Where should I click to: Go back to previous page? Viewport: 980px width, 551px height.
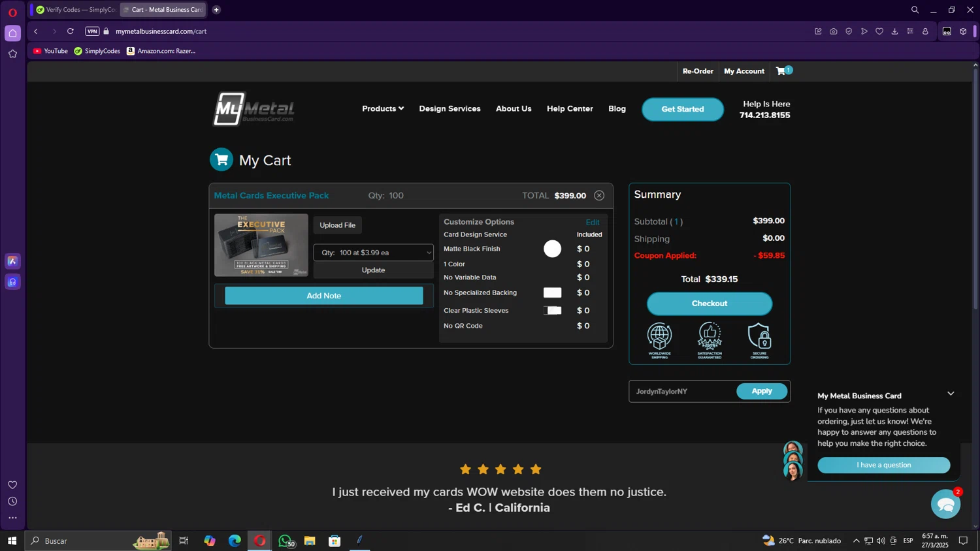[x=36, y=31]
